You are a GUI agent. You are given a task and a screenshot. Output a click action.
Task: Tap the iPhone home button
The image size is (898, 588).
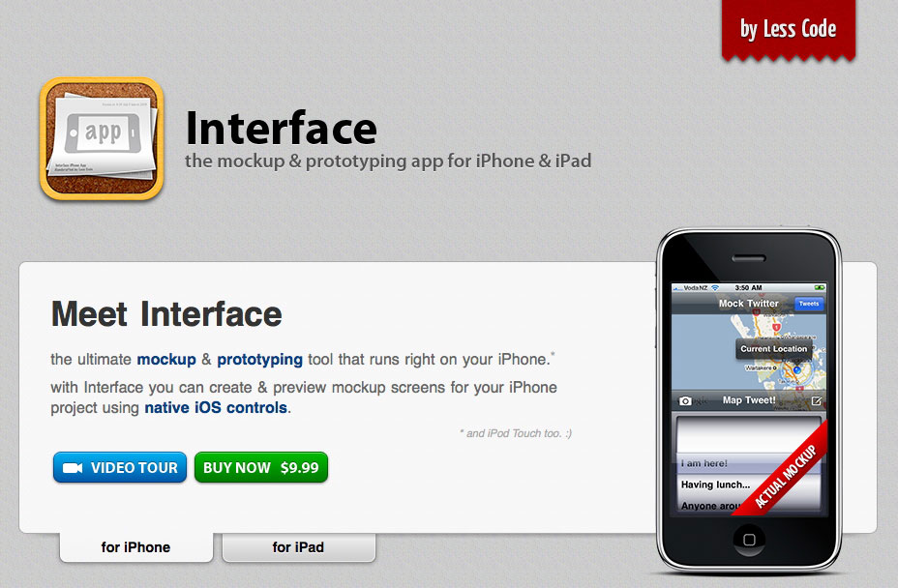pos(749,540)
